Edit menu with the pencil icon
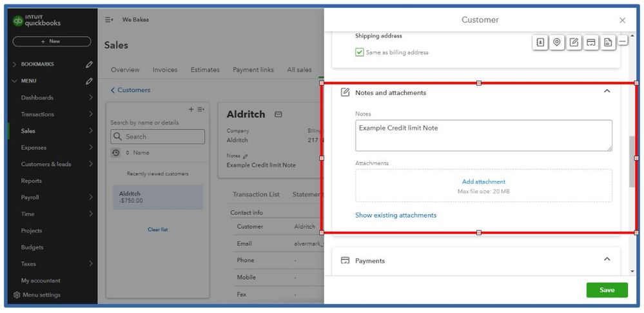This screenshot has height=313, width=644. click(x=89, y=81)
